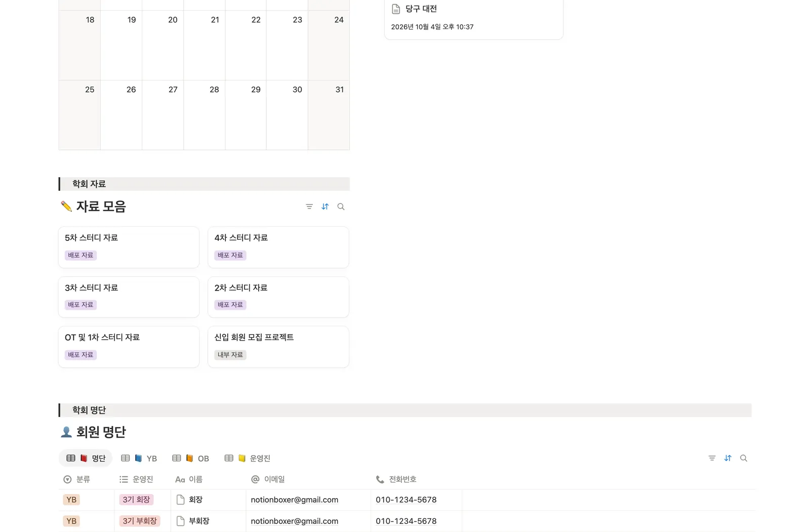
Task: Click the 자료 모음 database title
Action: click(x=101, y=207)
